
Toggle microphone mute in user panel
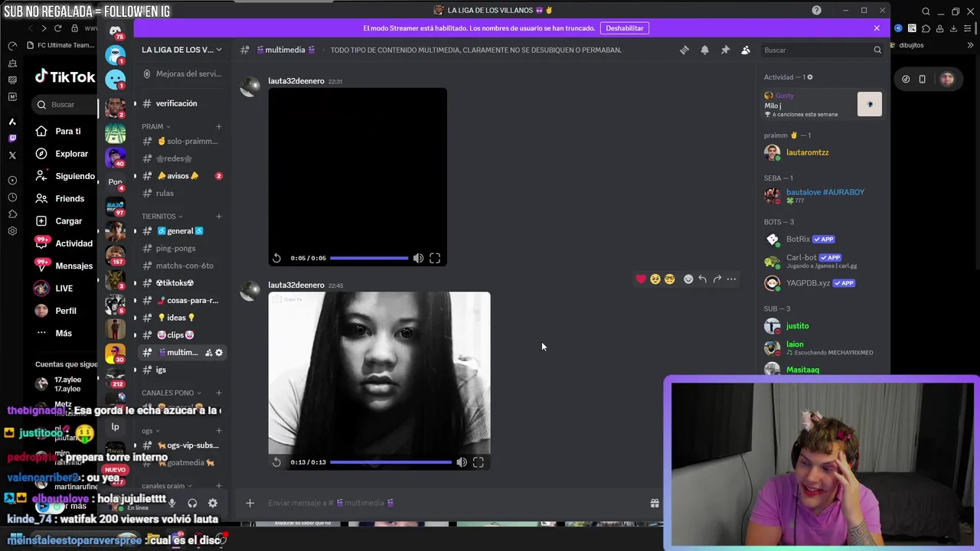click(171, 503)
